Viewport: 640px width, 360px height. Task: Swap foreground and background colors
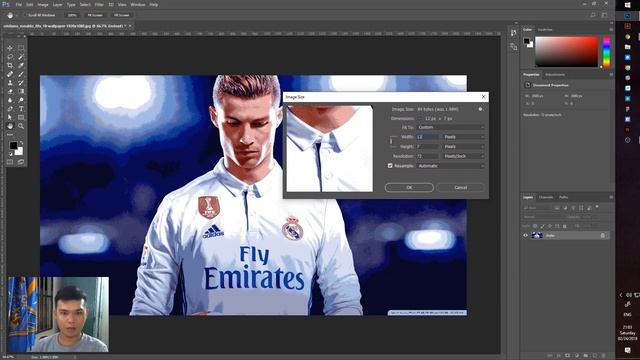21,143
